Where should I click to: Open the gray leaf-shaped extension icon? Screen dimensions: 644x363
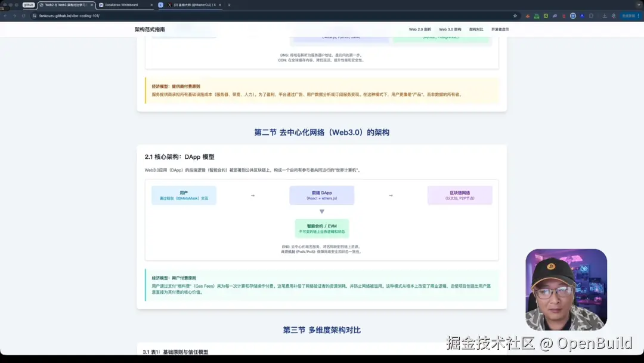[x=555, y=16]
